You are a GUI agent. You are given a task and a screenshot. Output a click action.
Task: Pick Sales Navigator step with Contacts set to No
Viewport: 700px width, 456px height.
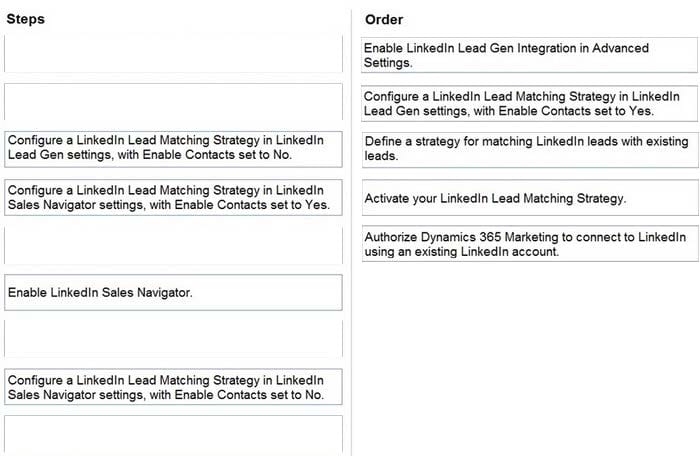pyautogui.click(x=173, y=387)
